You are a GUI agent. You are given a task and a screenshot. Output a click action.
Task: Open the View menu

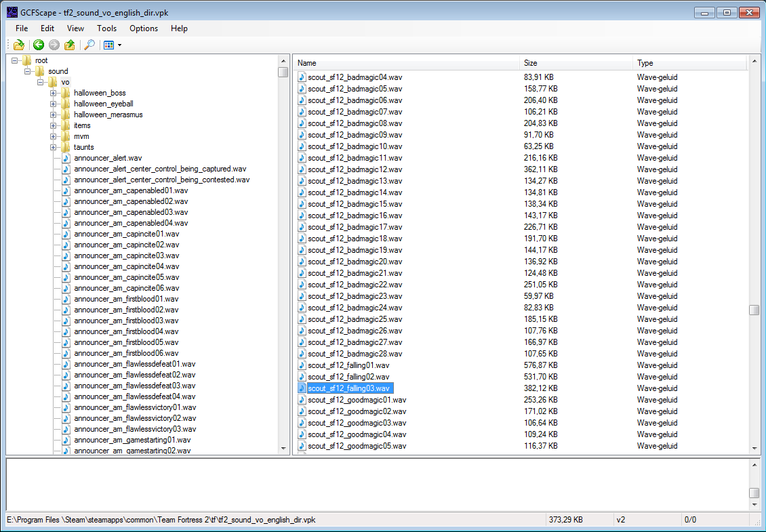coord(75,28)
